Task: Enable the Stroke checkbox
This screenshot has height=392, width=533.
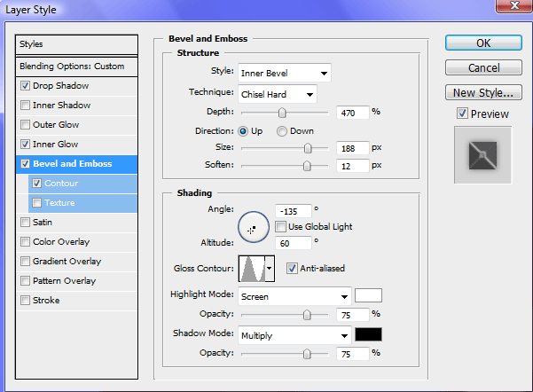Action: 25,301
